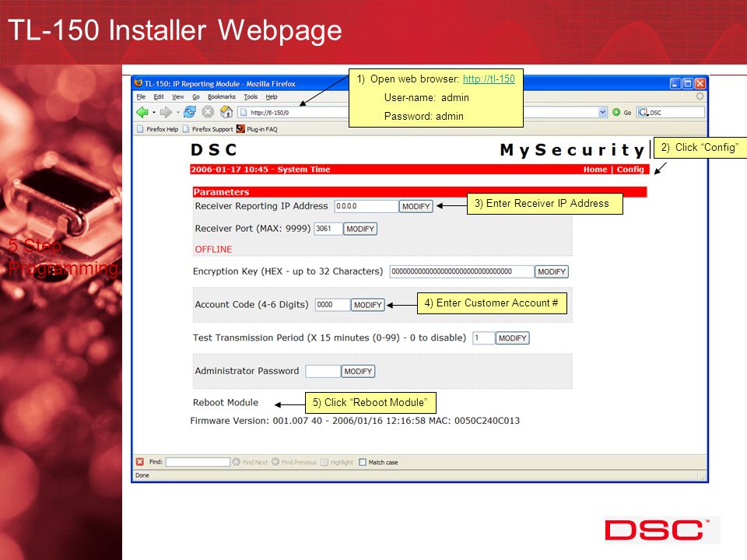
Task: Minimize the Firefox window
Action: click(675, 83)
